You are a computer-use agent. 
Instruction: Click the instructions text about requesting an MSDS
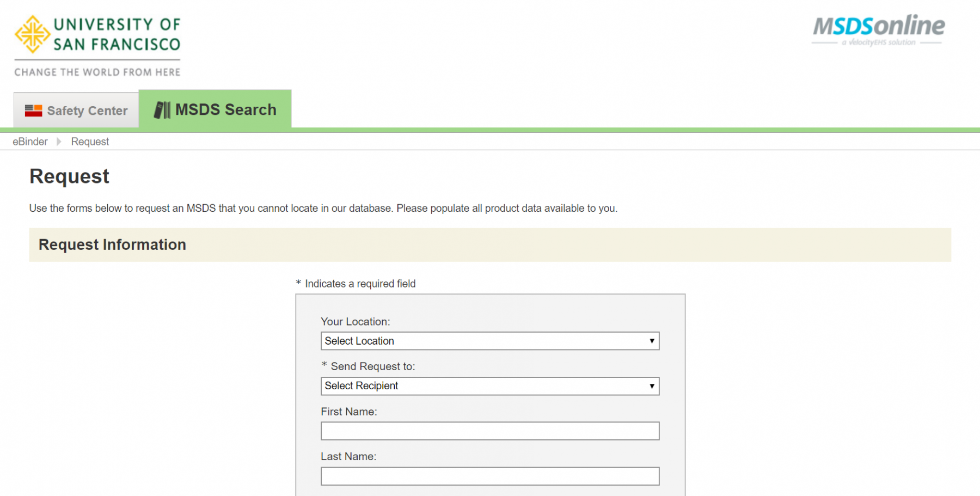[323, 209]
